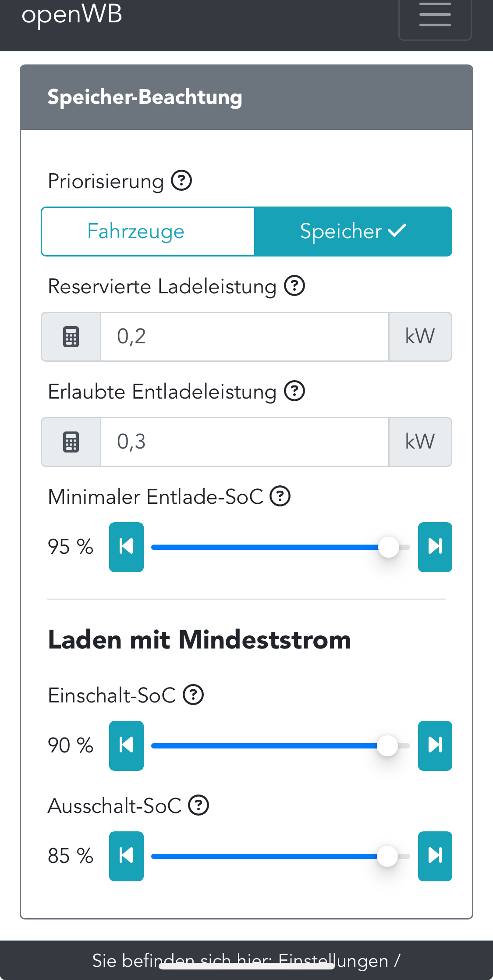493x980 pixels.
Task: Edit the Erlaubte Entladeleistung value field
Action: point(245,442)
